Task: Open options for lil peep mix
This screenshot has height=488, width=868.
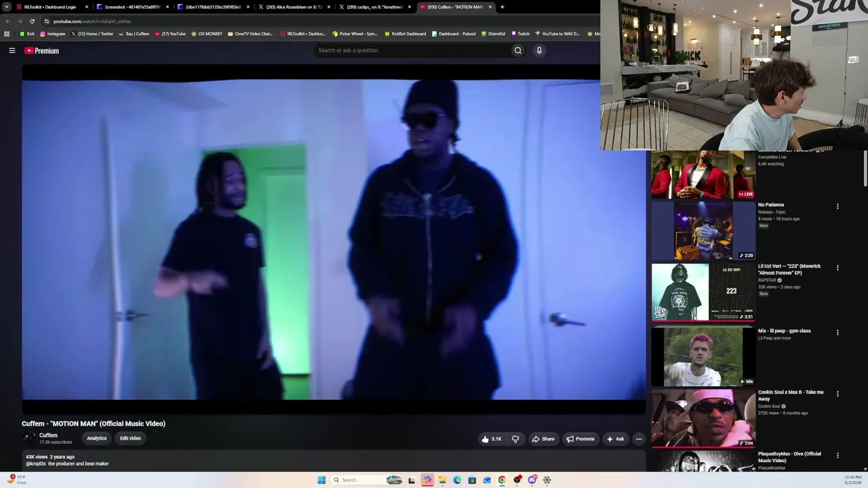Action: coord(837,332)
